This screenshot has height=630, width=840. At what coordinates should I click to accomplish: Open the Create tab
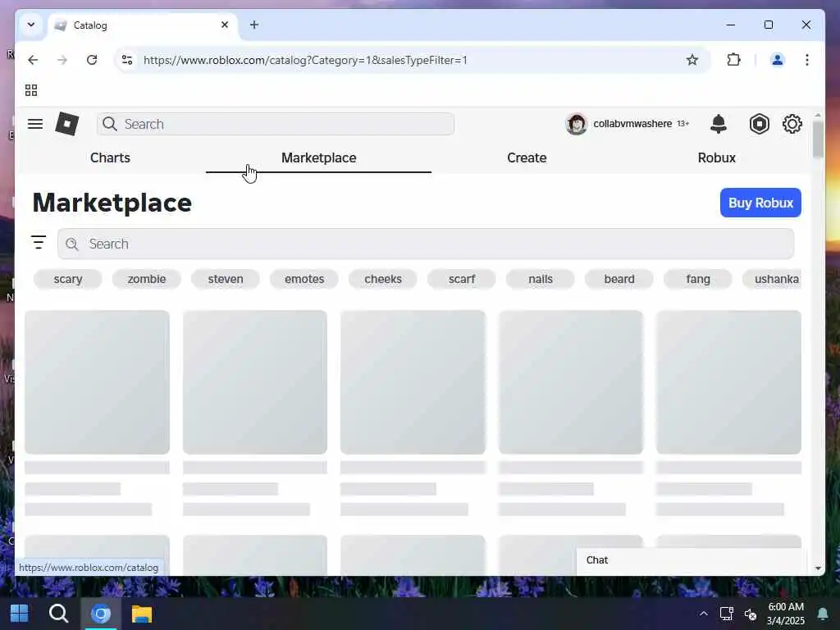coord(527,157)
